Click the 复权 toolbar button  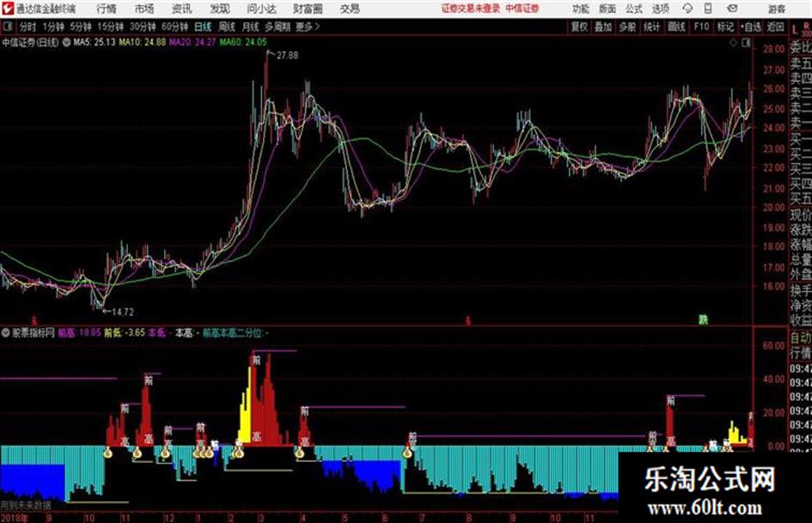point(579,27)
